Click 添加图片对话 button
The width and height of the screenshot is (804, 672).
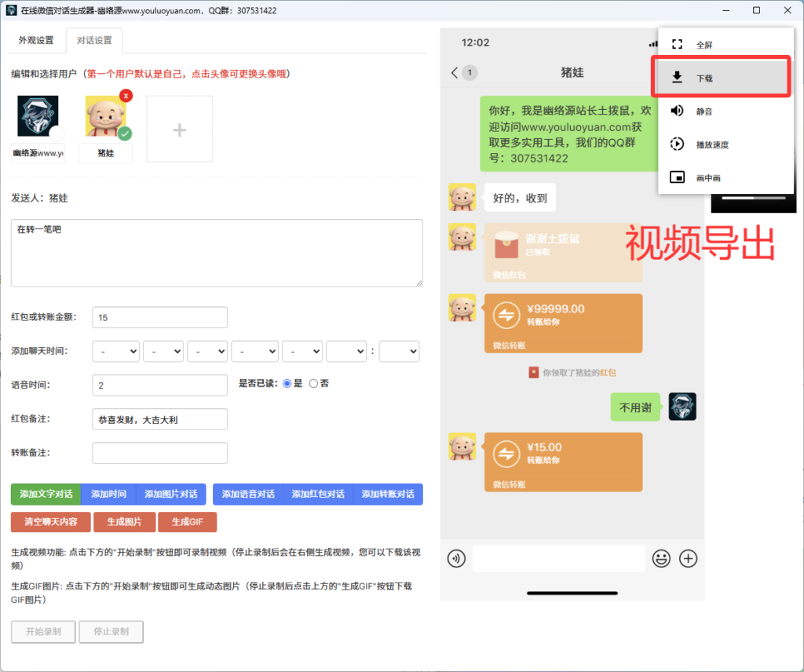point(170,494)
